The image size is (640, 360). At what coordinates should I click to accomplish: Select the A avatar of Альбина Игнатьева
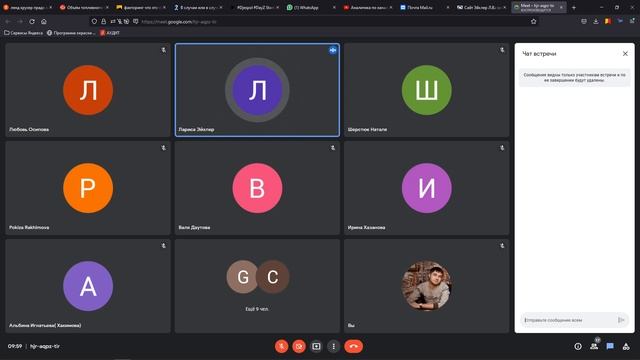coord(88,286)
